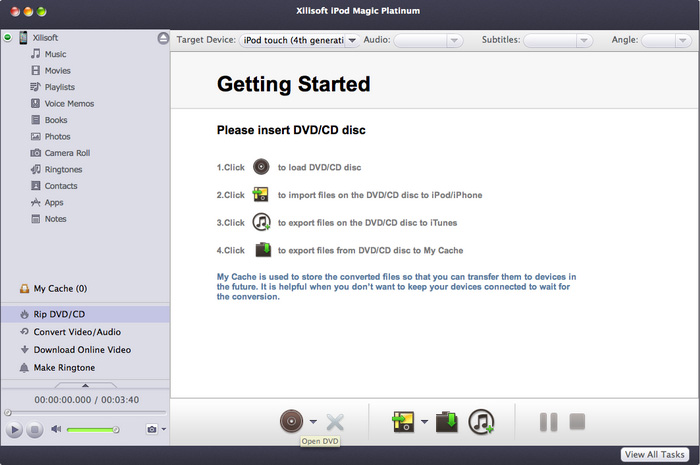
Task: Click the Pause conversion toolbar button
Action: tap(549, 422)
